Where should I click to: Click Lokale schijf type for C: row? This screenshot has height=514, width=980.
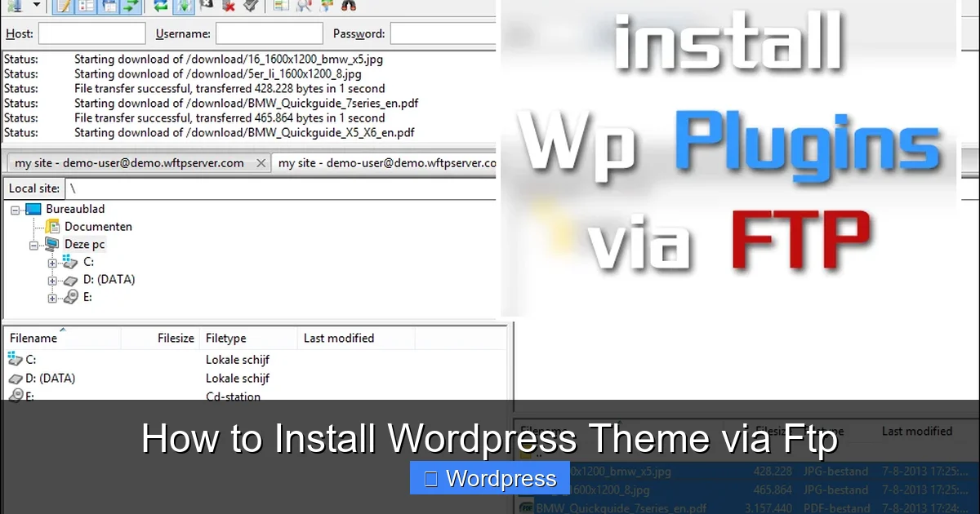[x=238, y=359]
